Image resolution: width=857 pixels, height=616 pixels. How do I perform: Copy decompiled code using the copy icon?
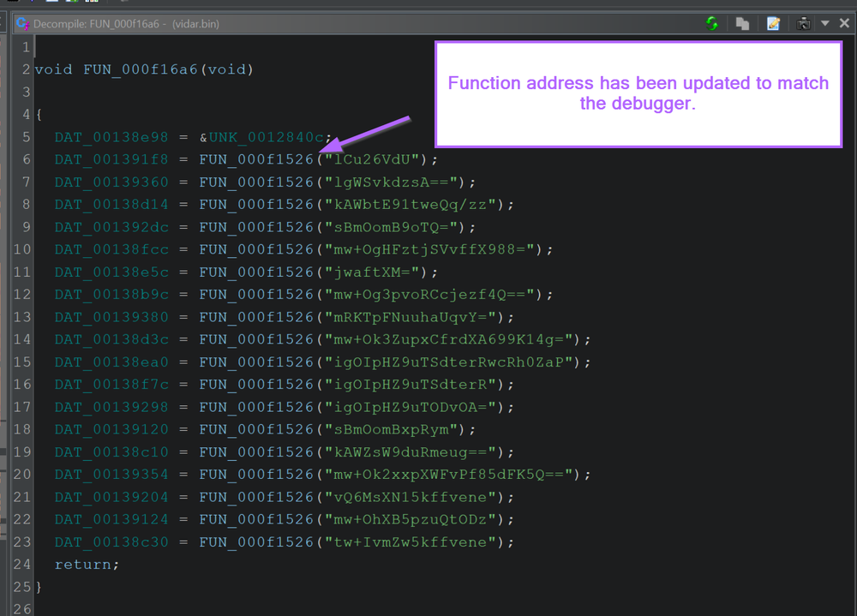[742, 23]
